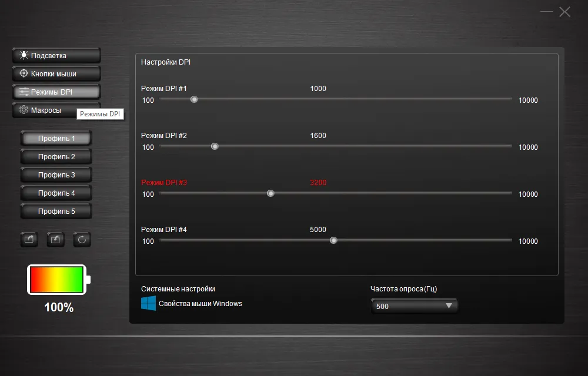588x376 pixels.
Task: Expand the Частота опроса dropdown arrow
Action: pyautogui.click(x=449, y=306)
